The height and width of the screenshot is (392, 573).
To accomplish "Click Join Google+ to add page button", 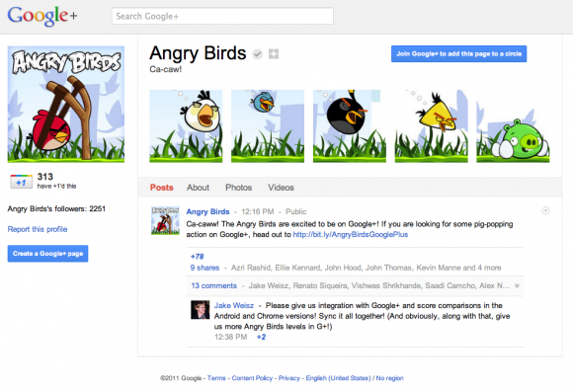I will coord(458,53).
